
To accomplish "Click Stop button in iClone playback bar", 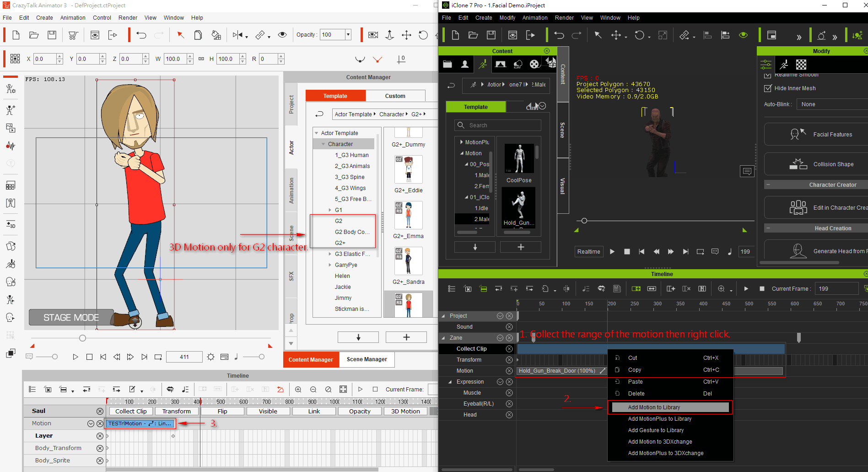I will [x=627, y=251].
